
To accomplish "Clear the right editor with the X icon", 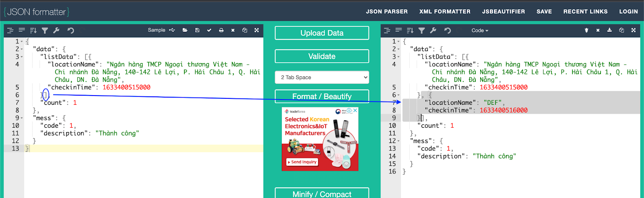I will (x=598, y=31).
